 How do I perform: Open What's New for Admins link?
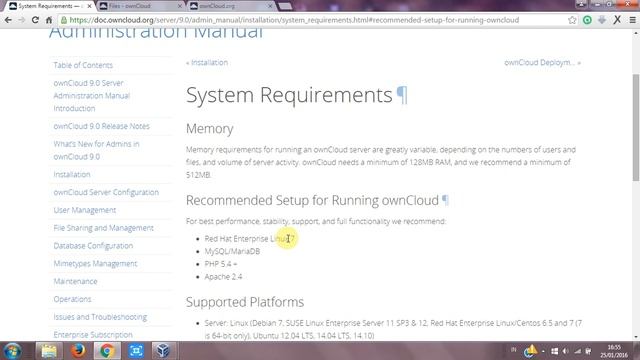pyautogui.click(x=96, y=150)
